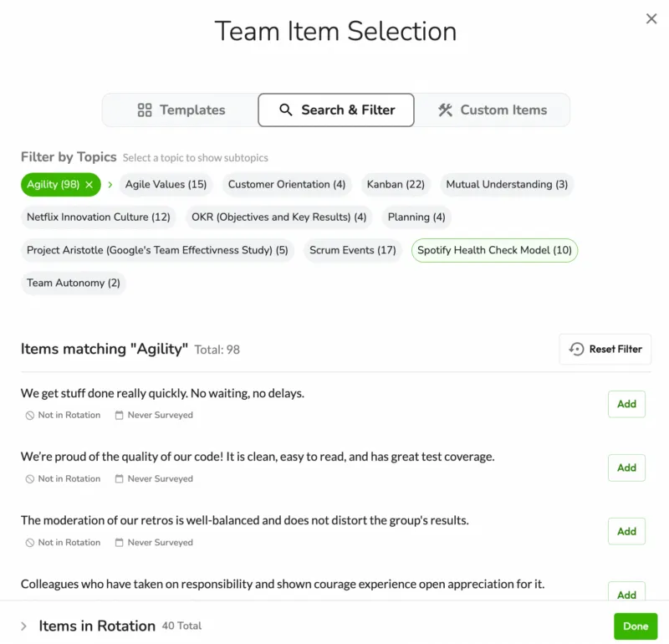Add the retro moderation item
Image resolution: width=669 pixels, height=644 pixels.
click(626, 531)
